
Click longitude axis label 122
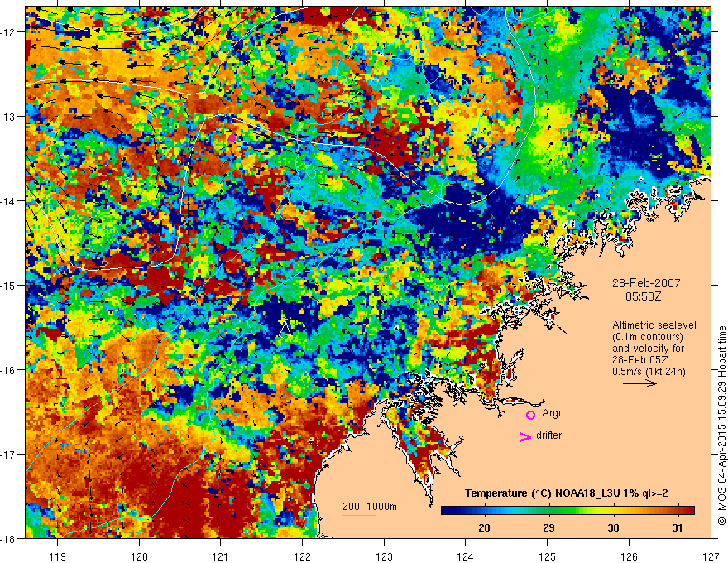coord(302,556)
